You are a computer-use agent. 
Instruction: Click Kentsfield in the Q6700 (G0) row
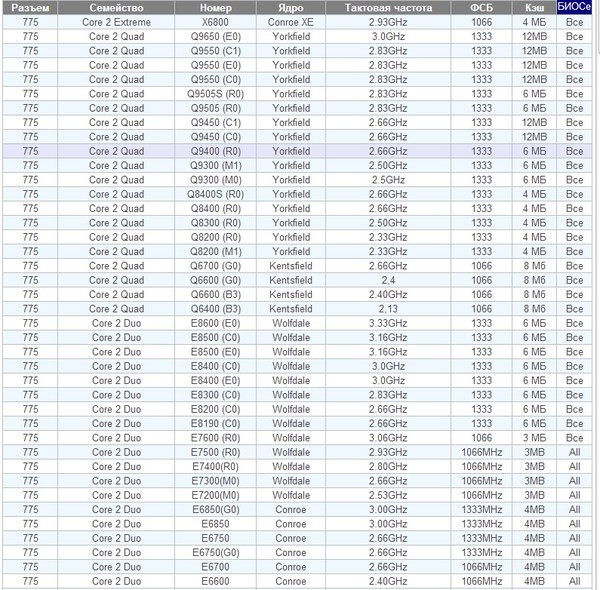(x=291, y=266)
